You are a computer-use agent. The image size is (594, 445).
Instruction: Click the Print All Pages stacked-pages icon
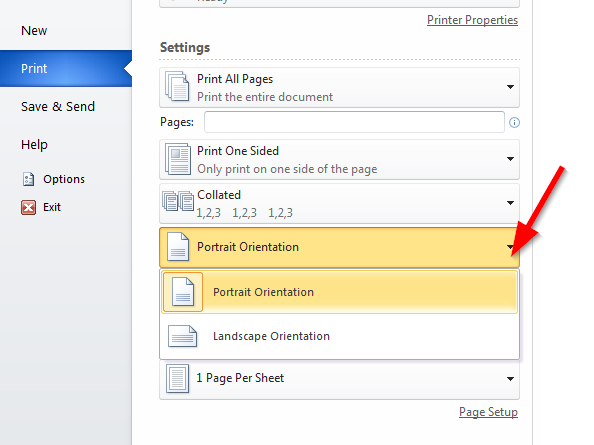pos(177,87)
